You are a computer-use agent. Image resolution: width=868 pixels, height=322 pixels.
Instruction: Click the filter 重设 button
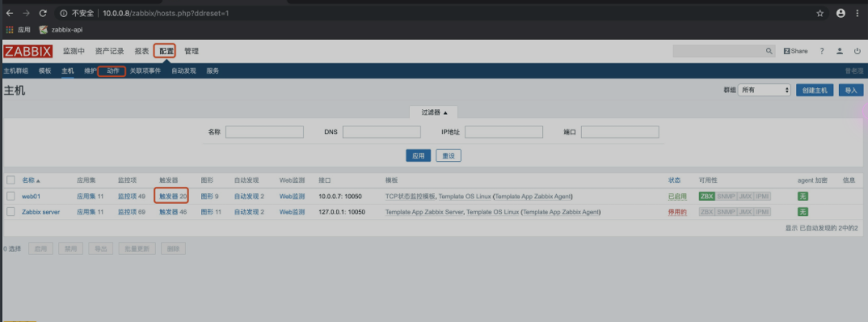point(449,155)
